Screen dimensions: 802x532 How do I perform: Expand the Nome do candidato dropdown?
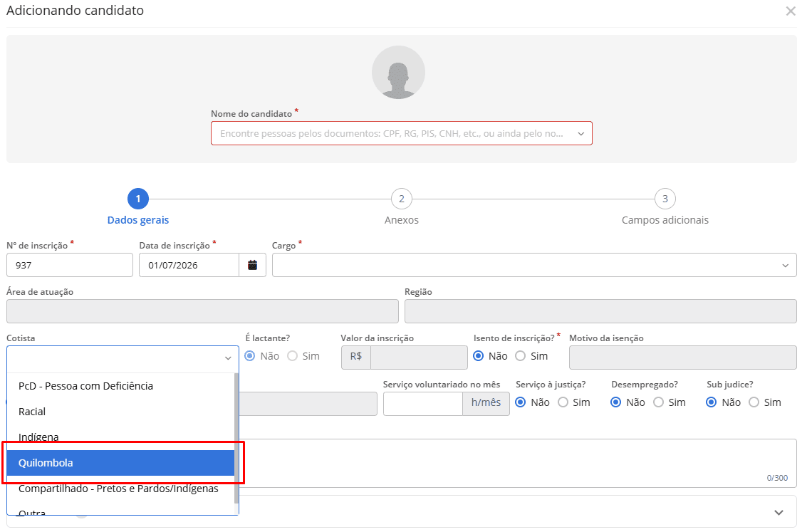pos(581,133)
